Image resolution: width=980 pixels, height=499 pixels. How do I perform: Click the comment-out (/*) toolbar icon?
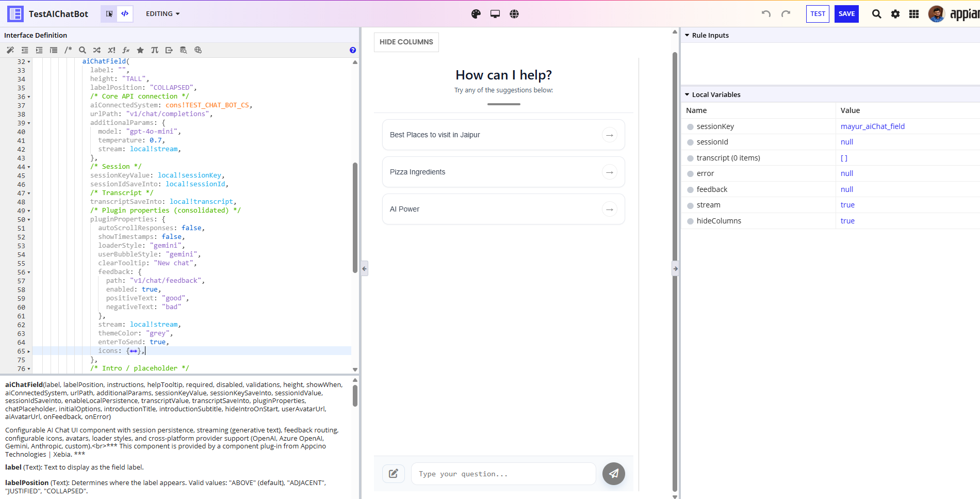pos(68,50)
